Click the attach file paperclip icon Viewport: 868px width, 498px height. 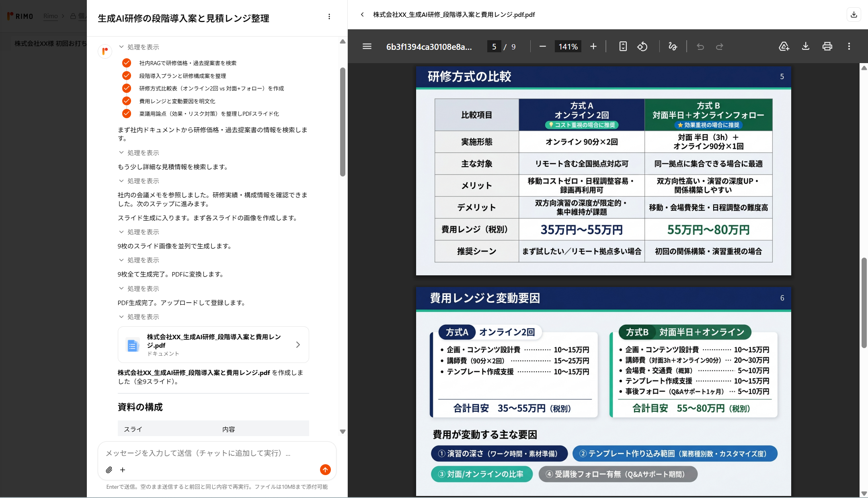tap(109, 470)
